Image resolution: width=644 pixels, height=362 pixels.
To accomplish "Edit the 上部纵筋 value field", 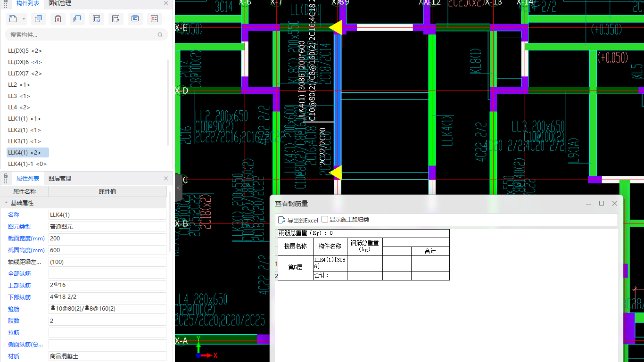I will (107, 285).
